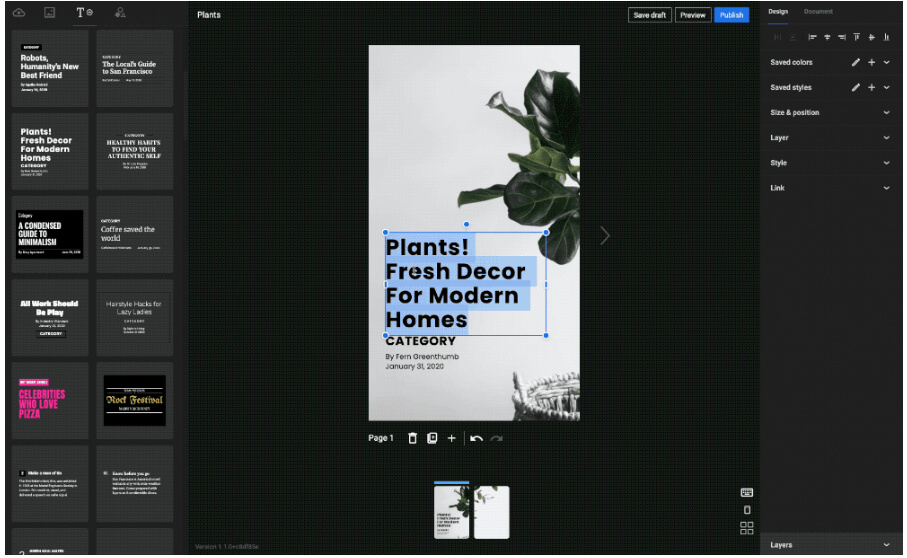Image resolution: width=907 pixels, height=558 pixels.
Task: Click the selected heading text on canvas
Action: click(x=466, y=284)
